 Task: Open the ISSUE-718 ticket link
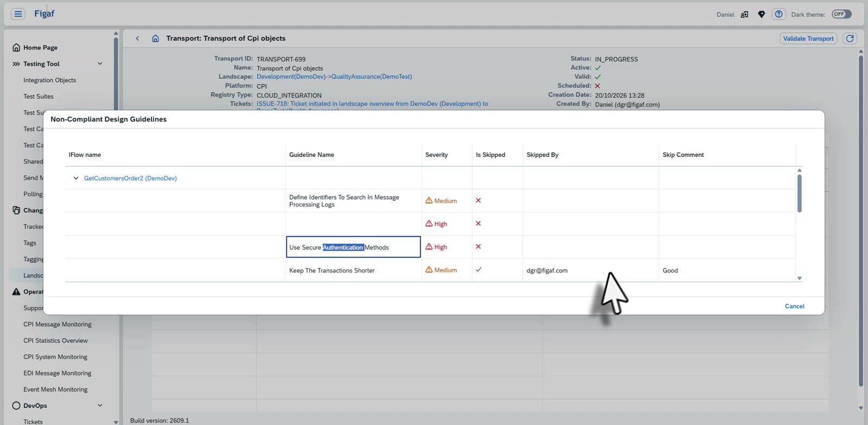pyautogui.click(x=372, y=104)
